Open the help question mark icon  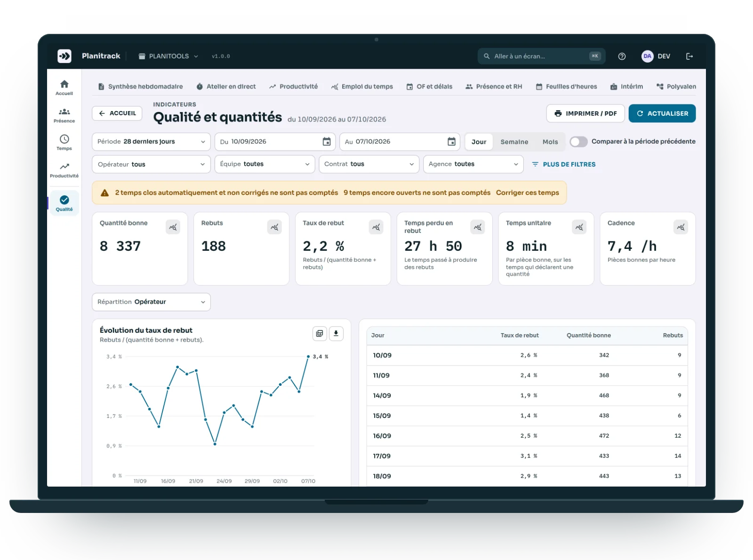[x=622, y=56]
